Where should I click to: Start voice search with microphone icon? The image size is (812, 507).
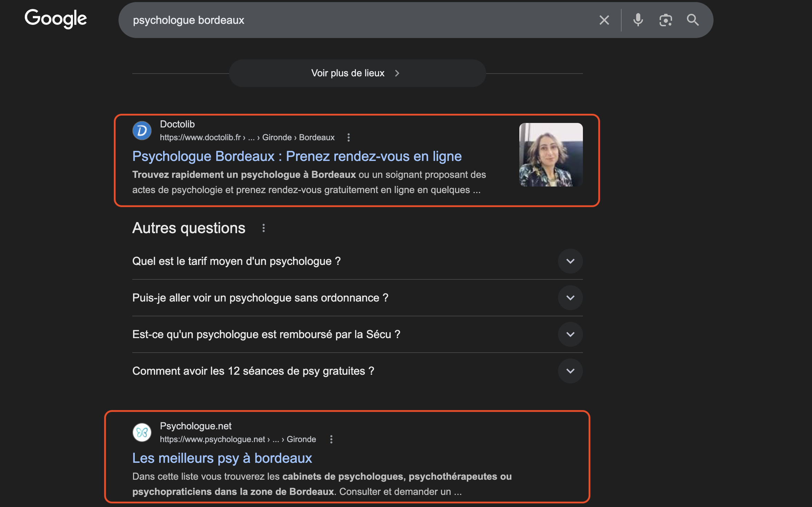click(x=638, y=20)
